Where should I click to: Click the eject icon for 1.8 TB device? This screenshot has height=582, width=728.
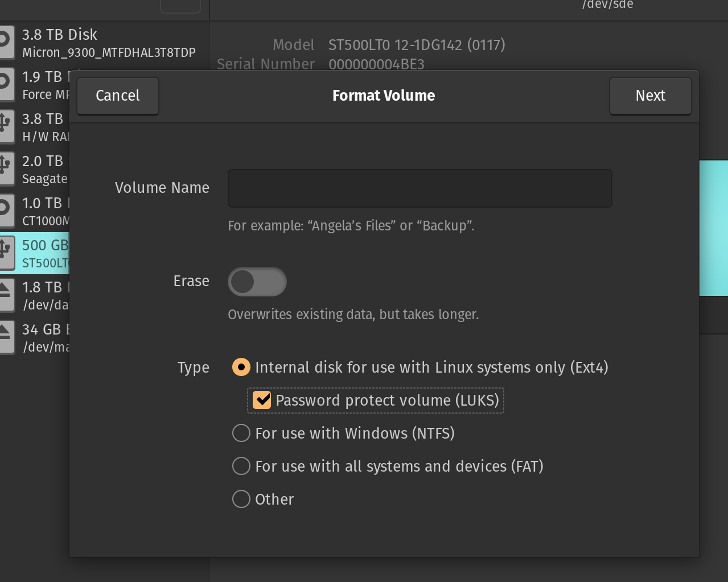pyautogui.click(x=6, y=295)
